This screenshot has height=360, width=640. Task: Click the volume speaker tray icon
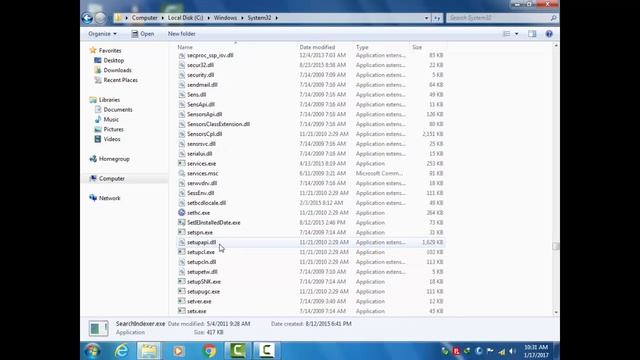coord(513,351)
